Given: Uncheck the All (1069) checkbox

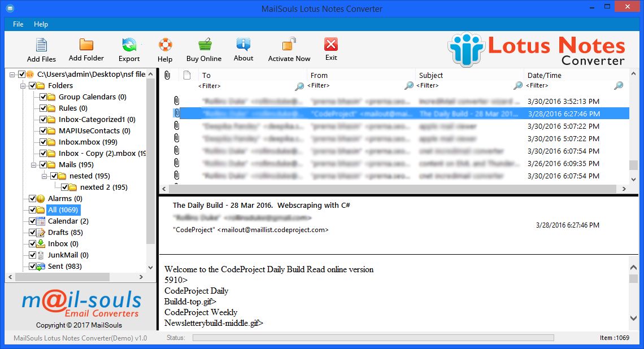Looking at the screenshot, I should (32, 210).
